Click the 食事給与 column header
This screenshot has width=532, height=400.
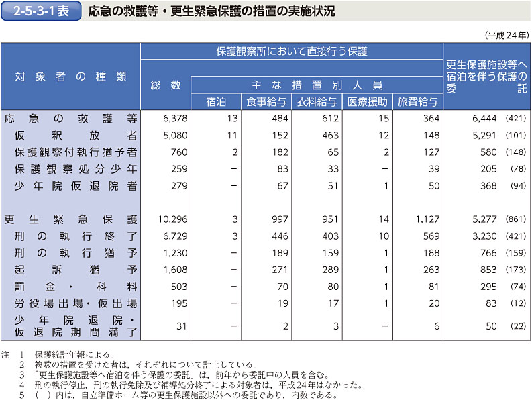(266, 101)
